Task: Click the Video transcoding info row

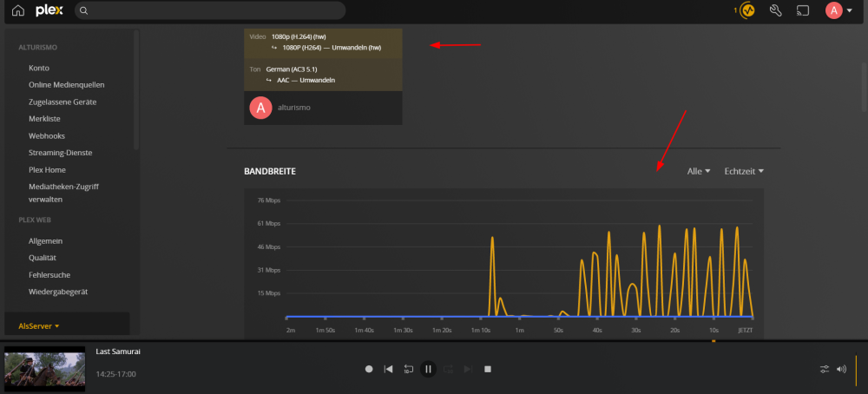Action: 323,42
